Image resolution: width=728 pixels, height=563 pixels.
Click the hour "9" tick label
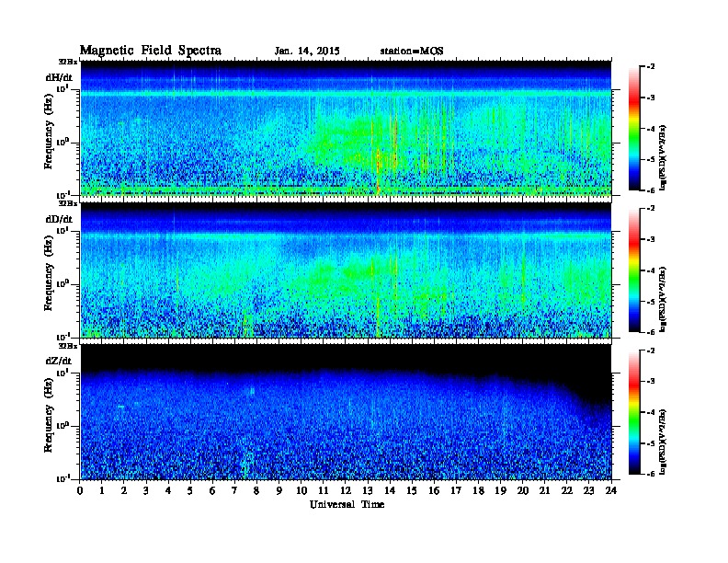[279, 490]
